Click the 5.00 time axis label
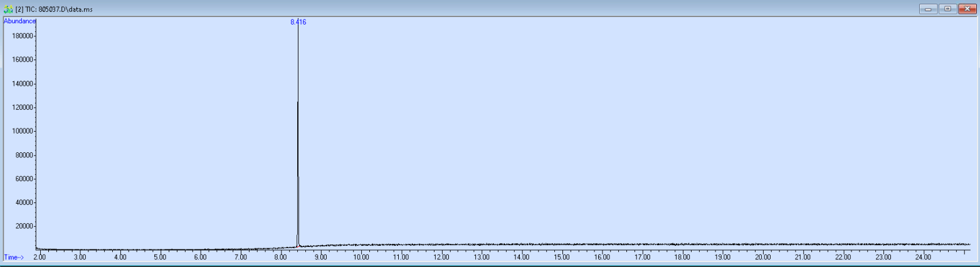The image size is (980, 267). pos(160,257)
